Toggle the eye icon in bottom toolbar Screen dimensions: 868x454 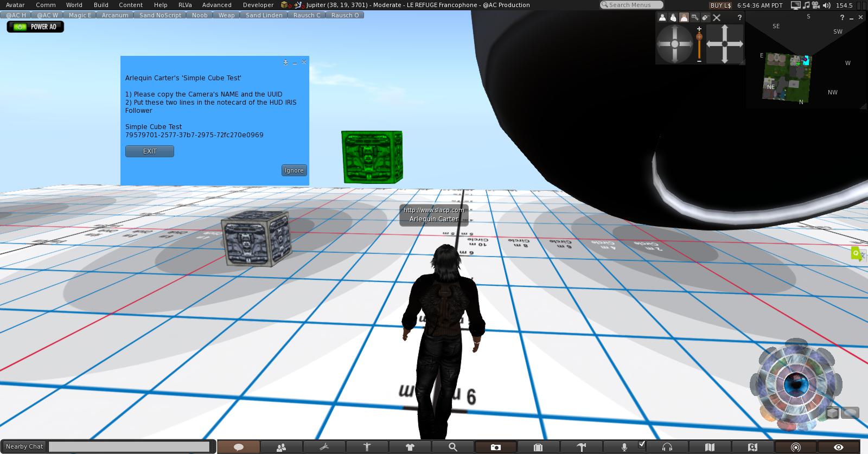click(839, 447)
